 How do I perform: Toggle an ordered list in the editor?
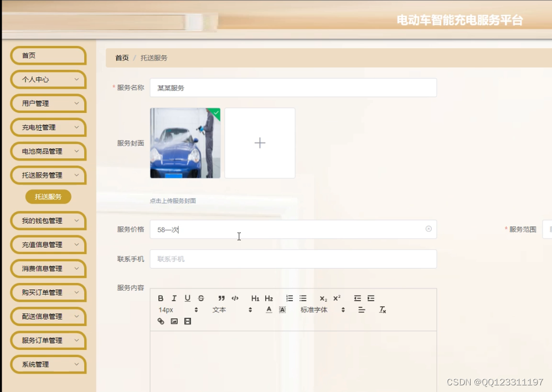[x=289, y=298]
